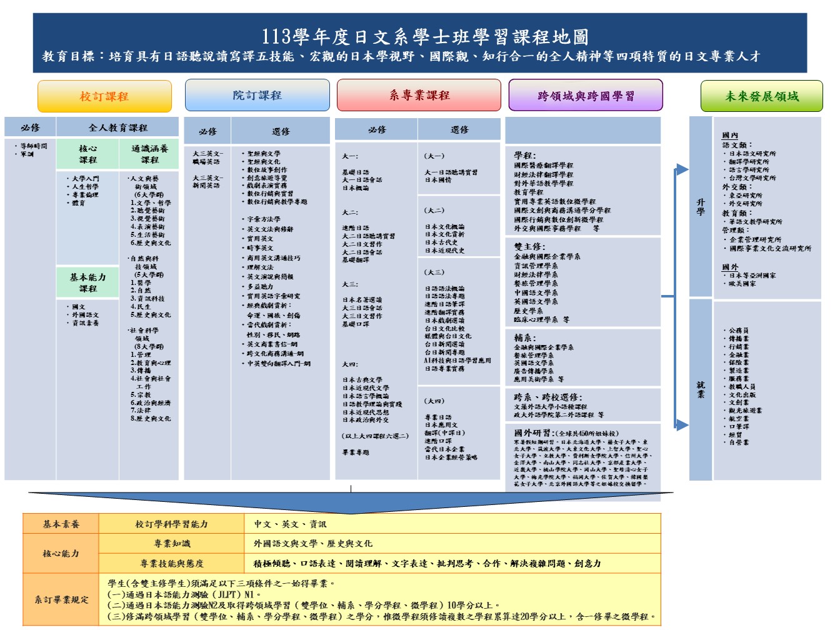Click the arrow pointing to 升學
This screenshot has width=840, height=630.
coord(682,169)
